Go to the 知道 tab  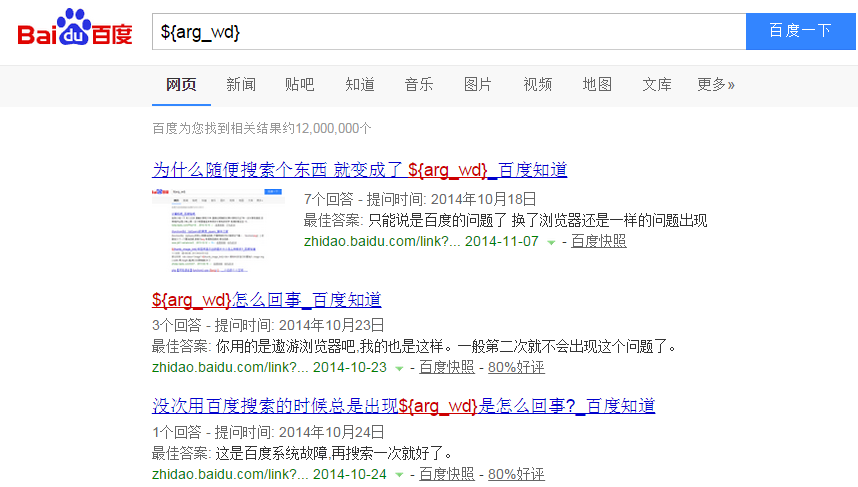[x=360, y=85]
